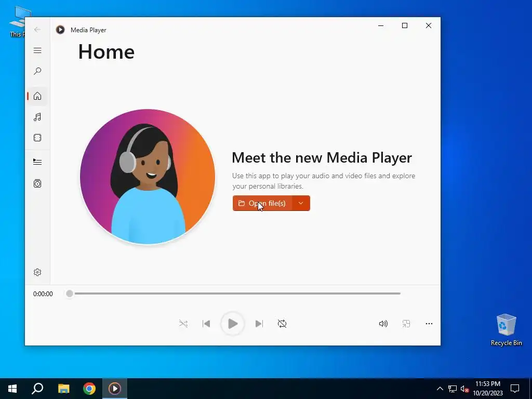Select the Recycle Bin desktop icon
The width and height of the screenshot is (532, 399).
(x=506, y=330)
